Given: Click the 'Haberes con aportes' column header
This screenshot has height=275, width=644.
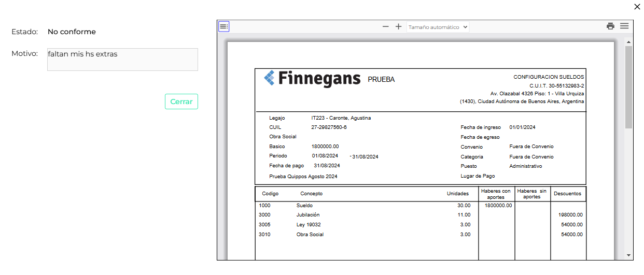Looking at the screenshot, I should click(496, 194).
